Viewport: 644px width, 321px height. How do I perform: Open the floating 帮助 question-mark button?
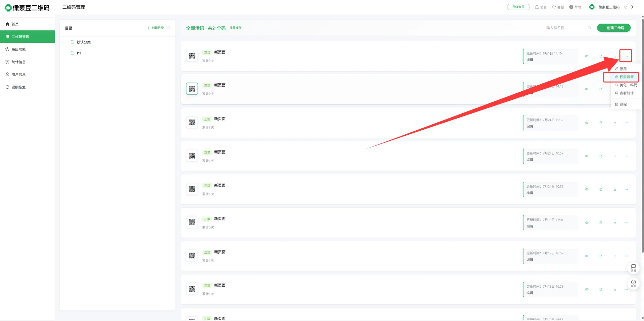[633, 284]
